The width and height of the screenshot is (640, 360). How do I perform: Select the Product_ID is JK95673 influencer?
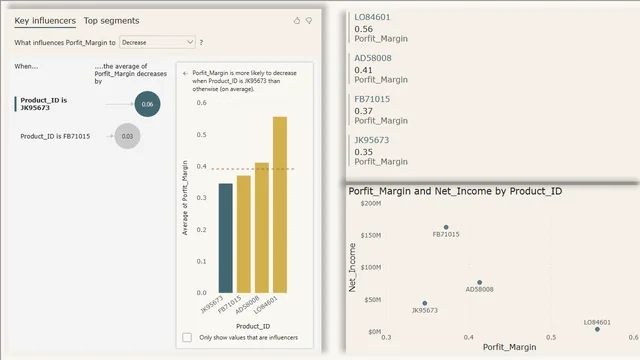click(44, 104)
